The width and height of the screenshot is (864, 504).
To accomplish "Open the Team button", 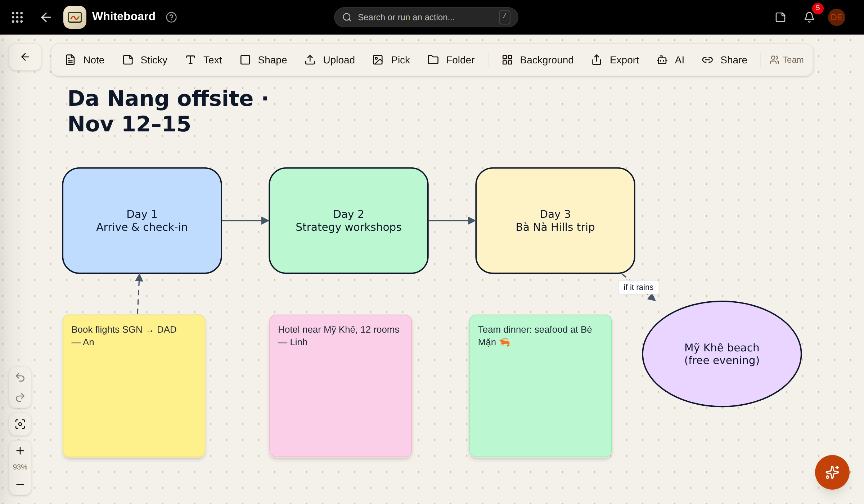I will coord(787,60).
